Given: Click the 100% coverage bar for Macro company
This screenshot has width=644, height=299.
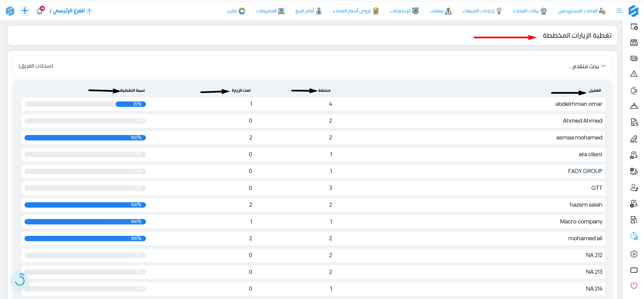Looking at the screenshot, I should click(x=85, y=222).
